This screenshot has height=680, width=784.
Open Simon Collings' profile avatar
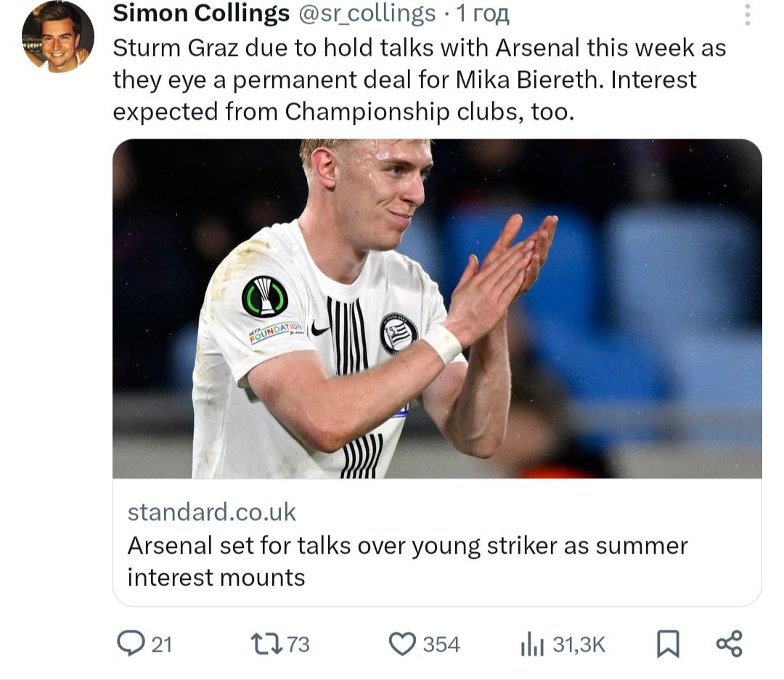pyautogui.click(x=57, y=36)
